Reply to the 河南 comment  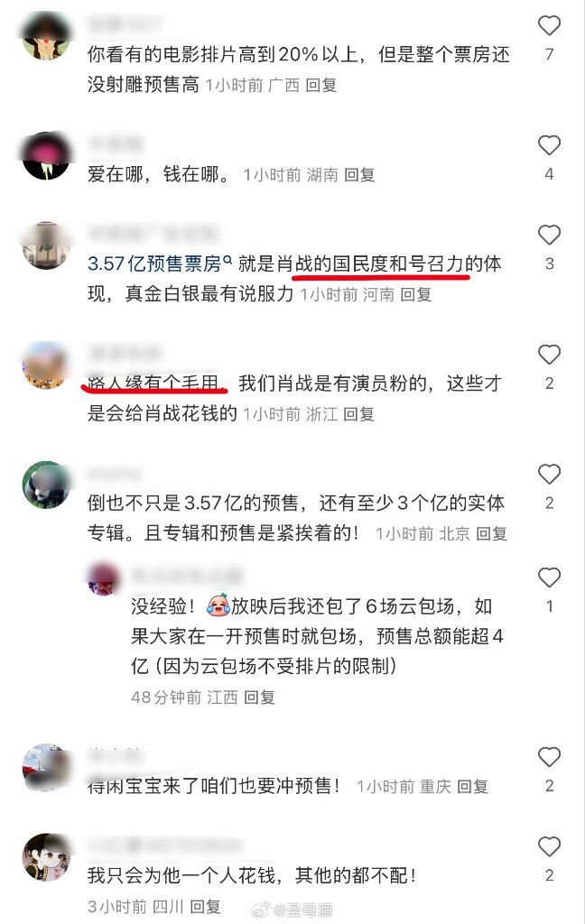416,294
